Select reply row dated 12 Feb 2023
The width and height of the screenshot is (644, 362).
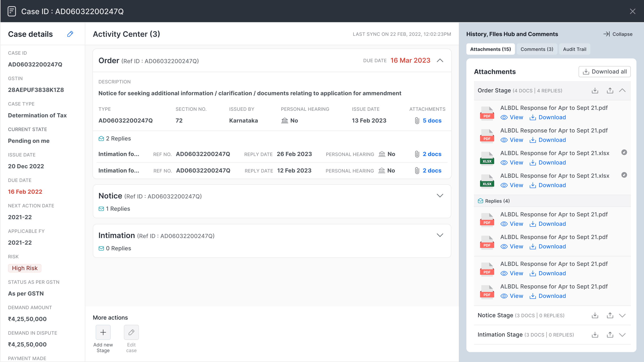pyautogui.click(x=272, y=171)
